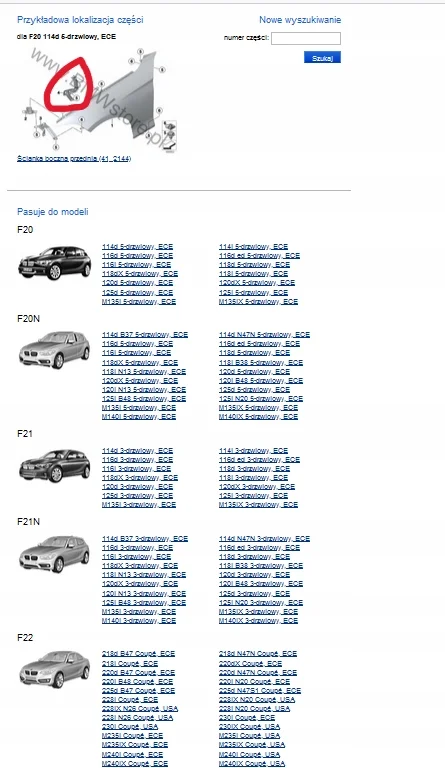Open the 120i B48 3-drzwiowy link
445x768 pixels.
coord(261,584)
